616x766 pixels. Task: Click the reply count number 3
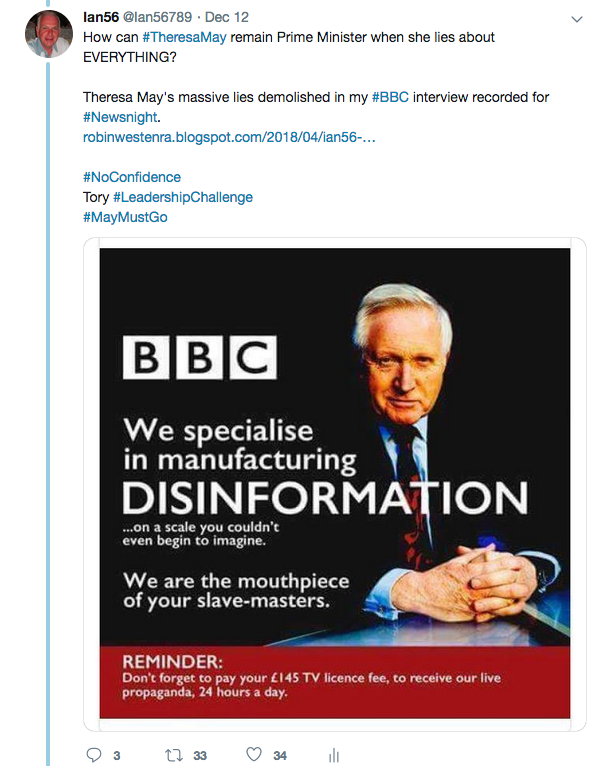(117, 756)
